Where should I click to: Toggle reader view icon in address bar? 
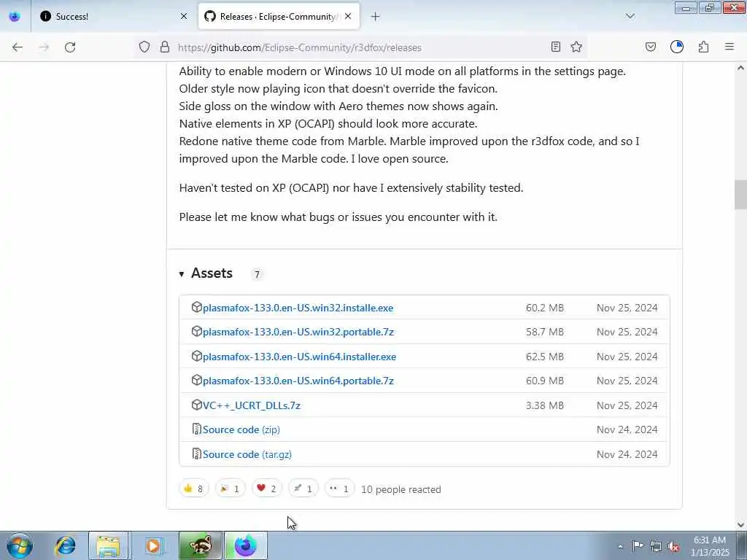coord(555,47)
